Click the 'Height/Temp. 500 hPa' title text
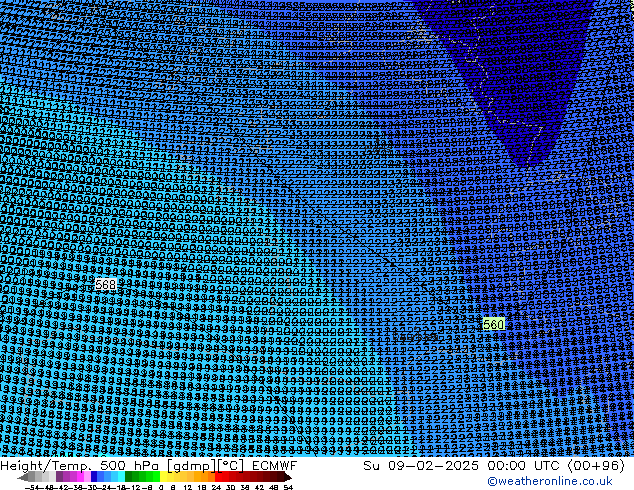 click(80, 465)
